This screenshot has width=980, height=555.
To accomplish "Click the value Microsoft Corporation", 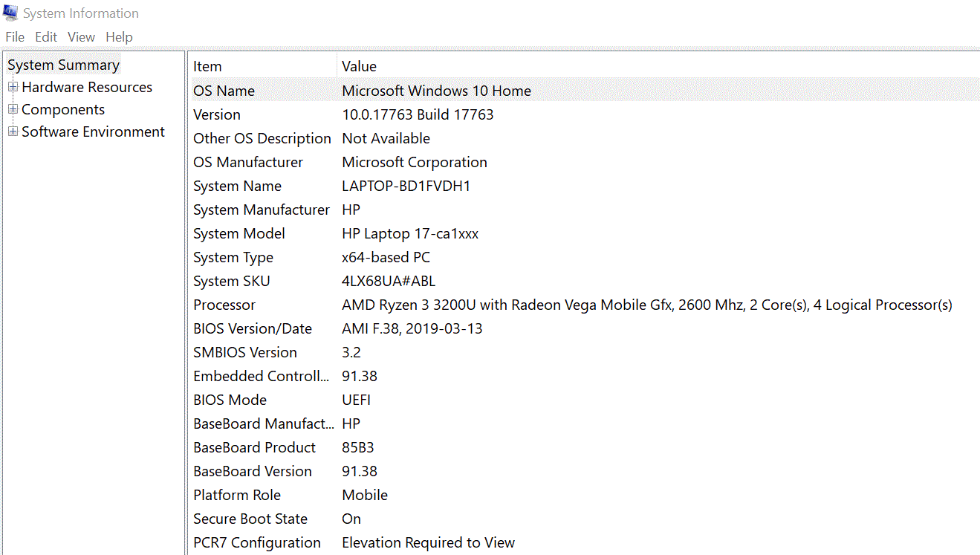I will pos(415,162).
